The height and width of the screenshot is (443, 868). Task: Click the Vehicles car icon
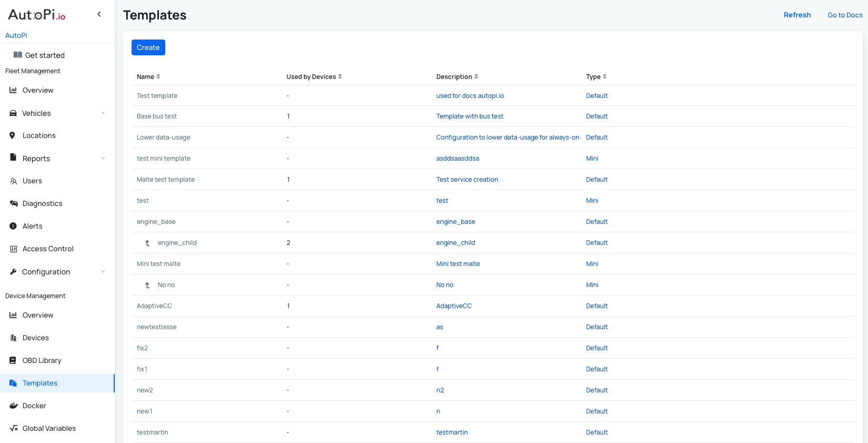coord(13,113)
